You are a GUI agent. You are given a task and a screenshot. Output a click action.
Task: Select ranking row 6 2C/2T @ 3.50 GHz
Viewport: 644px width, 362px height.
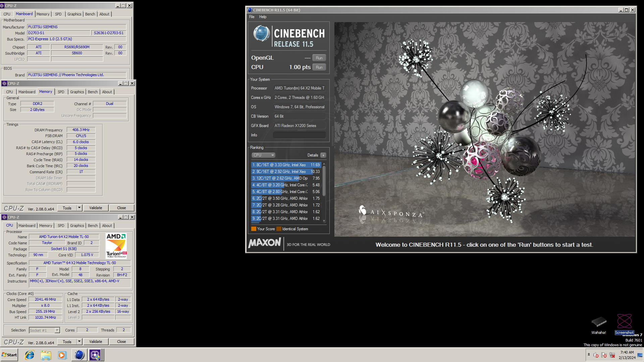(286, 198)
